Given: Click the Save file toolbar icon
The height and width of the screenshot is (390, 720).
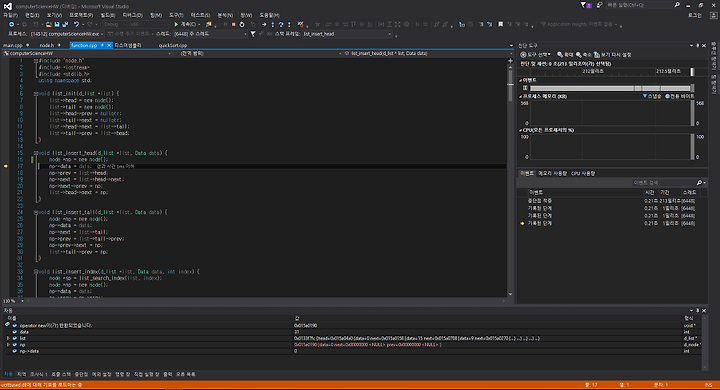Looking at the screenshot, I should 57,24.
